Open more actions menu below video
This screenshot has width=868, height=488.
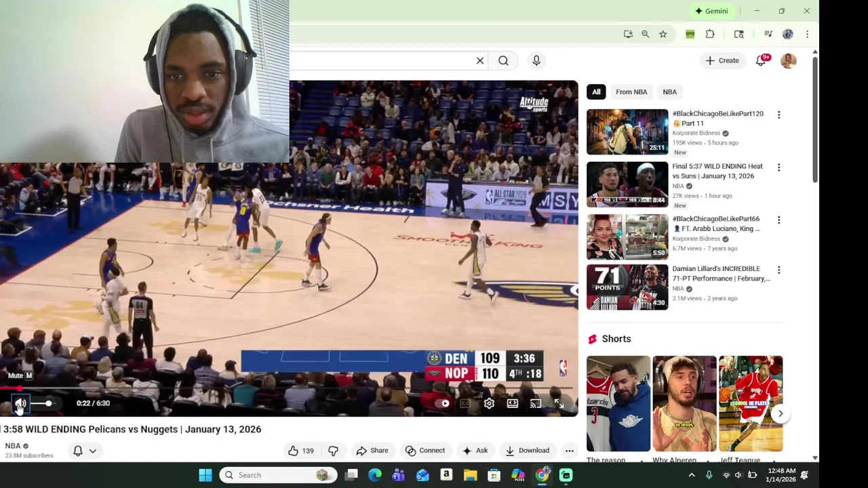tap(570, 451)
